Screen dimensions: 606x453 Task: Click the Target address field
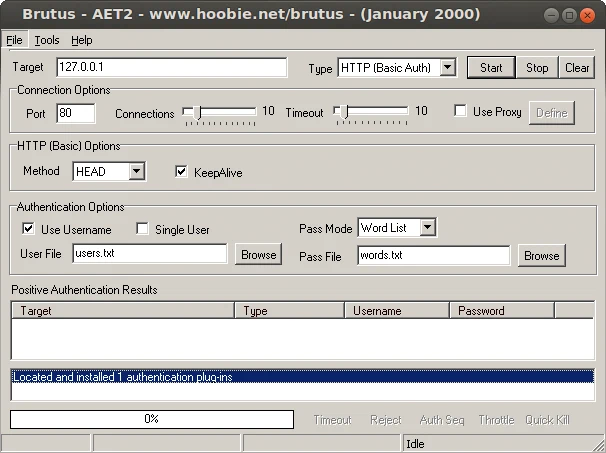pyautogui.click(x=172, y=67)
